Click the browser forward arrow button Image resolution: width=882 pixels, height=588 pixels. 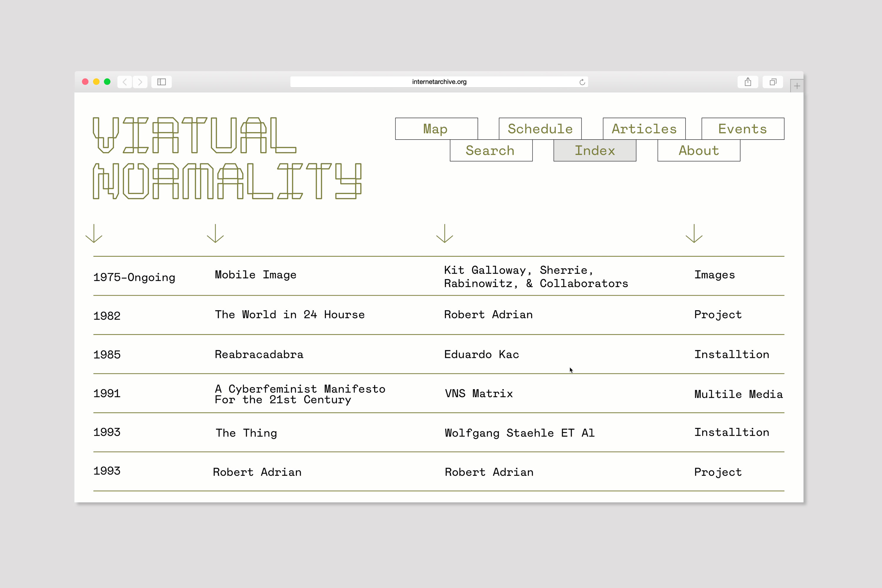tap(140, 82)
